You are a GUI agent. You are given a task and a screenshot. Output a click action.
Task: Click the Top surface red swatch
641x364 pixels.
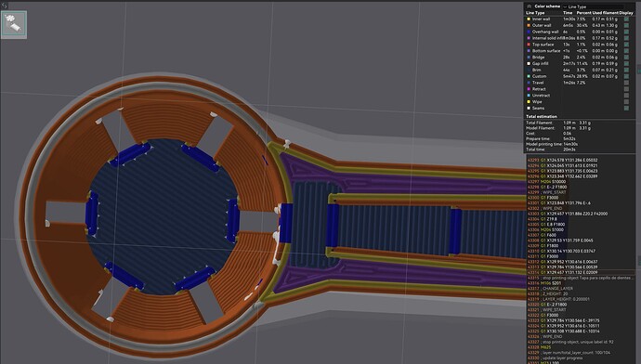529,45
